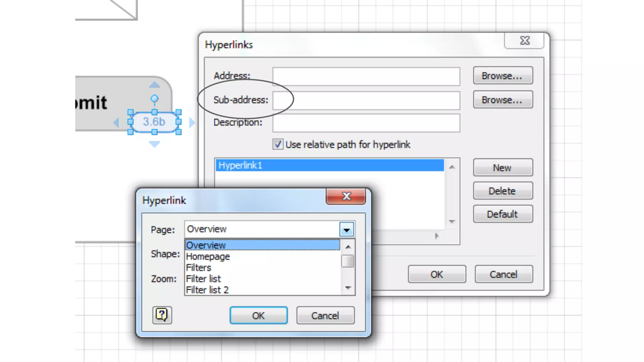This screenshot has width=644, height=362.
Task: Select Hyperlink1 in the hyperlinks list
Action: pyautogui.click(x=330, y=165)
